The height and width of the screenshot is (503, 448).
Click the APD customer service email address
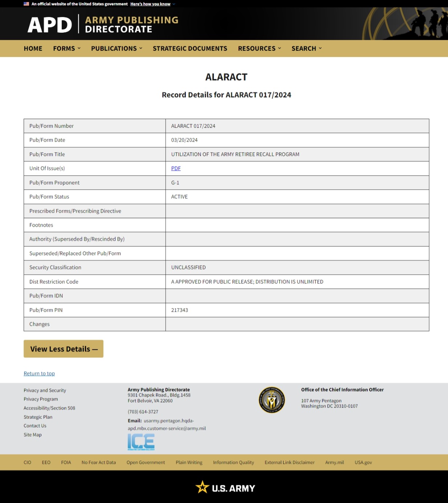167,425
